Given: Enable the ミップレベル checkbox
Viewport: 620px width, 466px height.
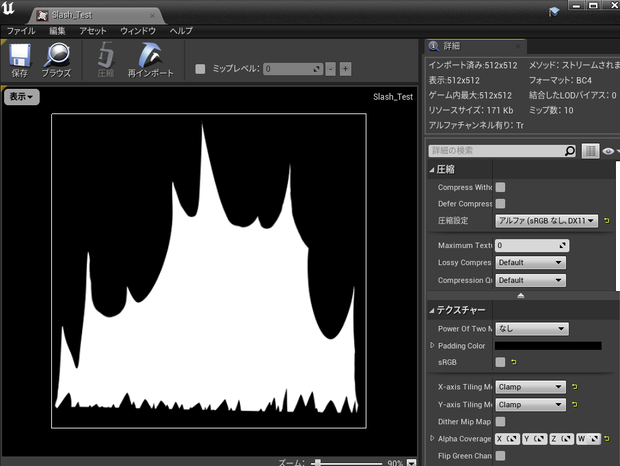Looking at the screenshot, I should point(200,69).
